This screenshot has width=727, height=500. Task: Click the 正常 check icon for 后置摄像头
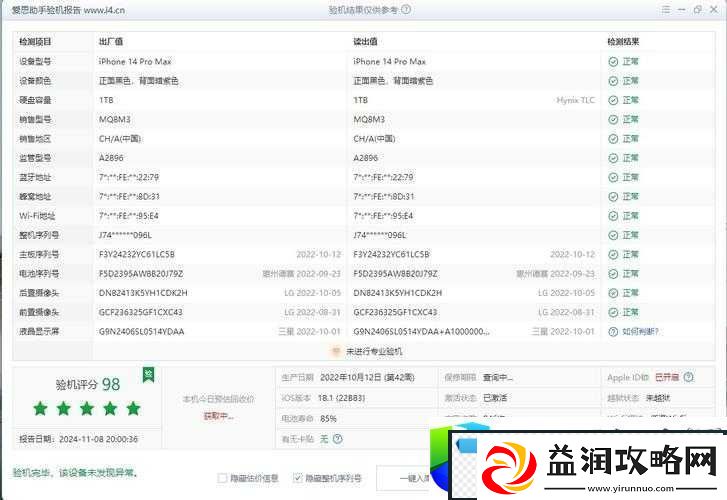(613, 293)
